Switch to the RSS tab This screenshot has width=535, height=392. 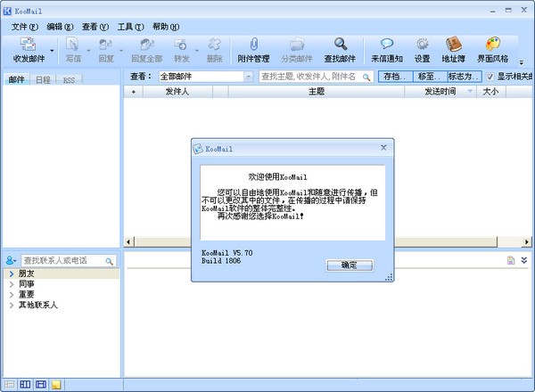coord(69,80)
